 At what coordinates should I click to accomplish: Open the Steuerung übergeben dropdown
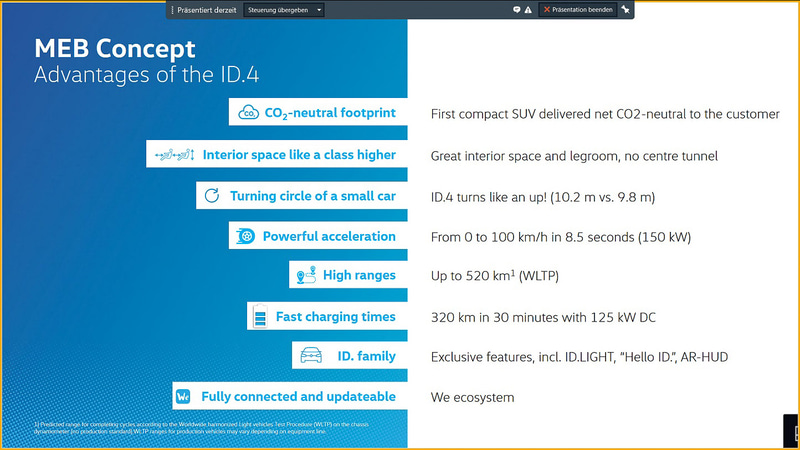[x=283, y=10]
